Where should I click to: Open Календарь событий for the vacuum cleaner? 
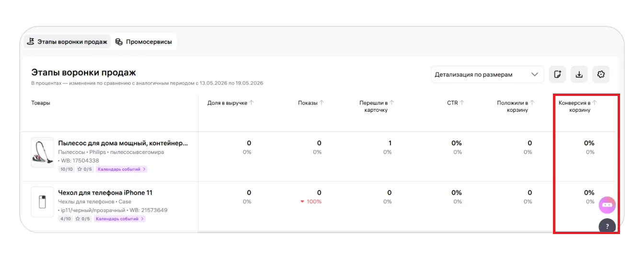point(122,169)
